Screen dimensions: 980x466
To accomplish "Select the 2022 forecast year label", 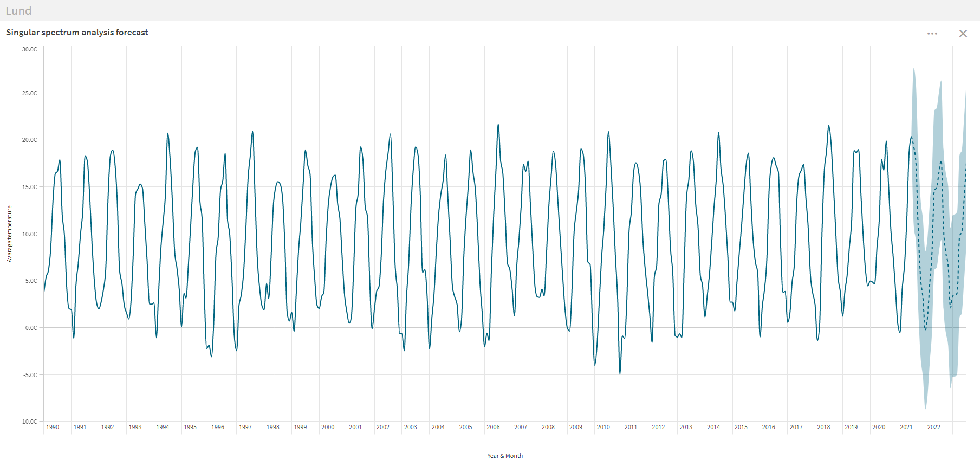I will click(933, 427).
